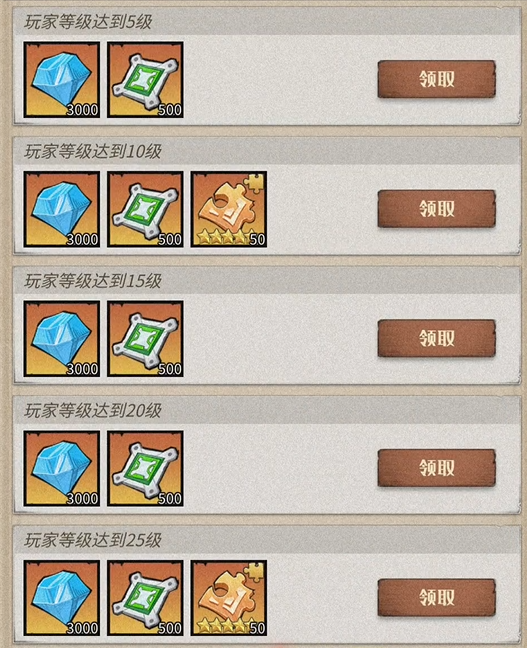527x648 pixels.
Task: Tap the blue diamond icon in level 5 row
Action: coord(62,80)
